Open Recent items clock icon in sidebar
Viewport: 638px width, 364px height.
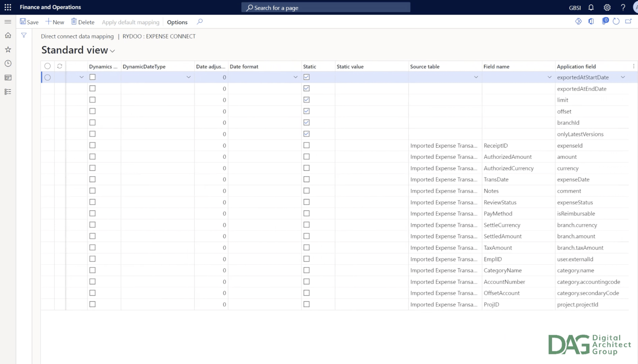point(8,63)
